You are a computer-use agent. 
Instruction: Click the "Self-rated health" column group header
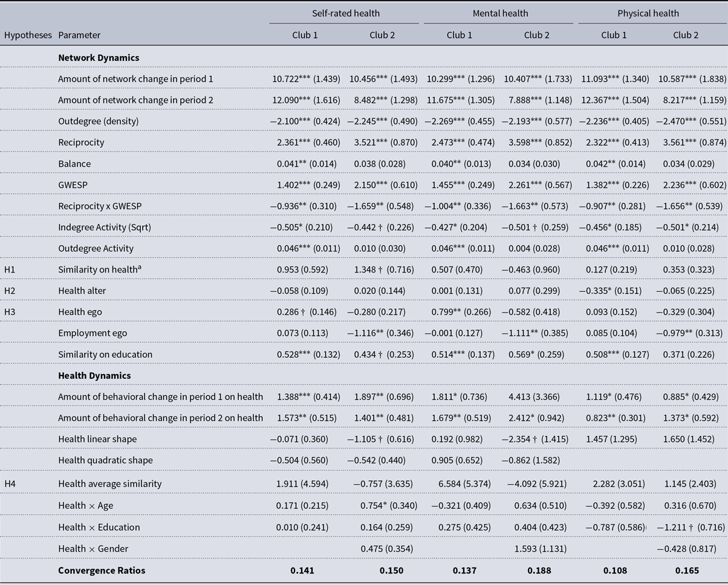pos(344,13)
